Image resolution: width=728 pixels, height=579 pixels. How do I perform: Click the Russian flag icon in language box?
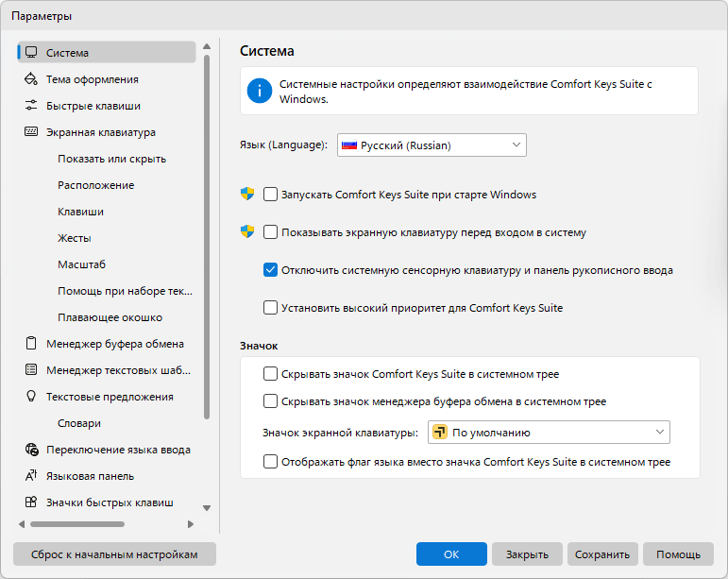click(349, 145)
